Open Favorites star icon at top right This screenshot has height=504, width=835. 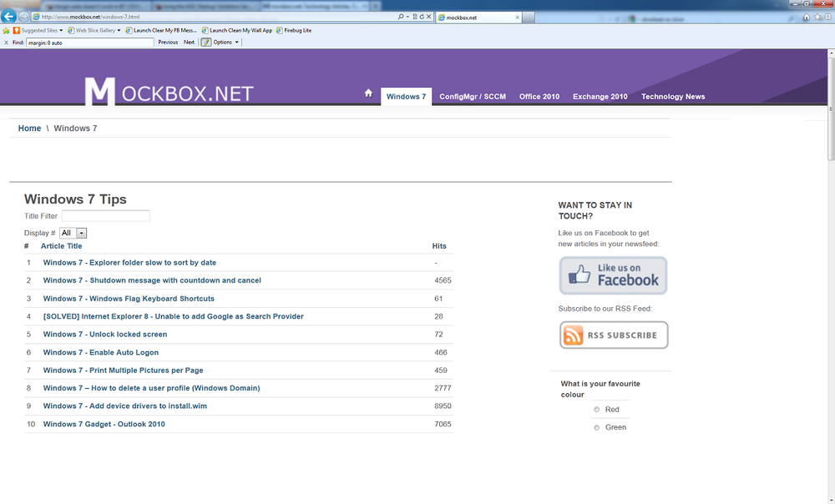pos(817,17)
